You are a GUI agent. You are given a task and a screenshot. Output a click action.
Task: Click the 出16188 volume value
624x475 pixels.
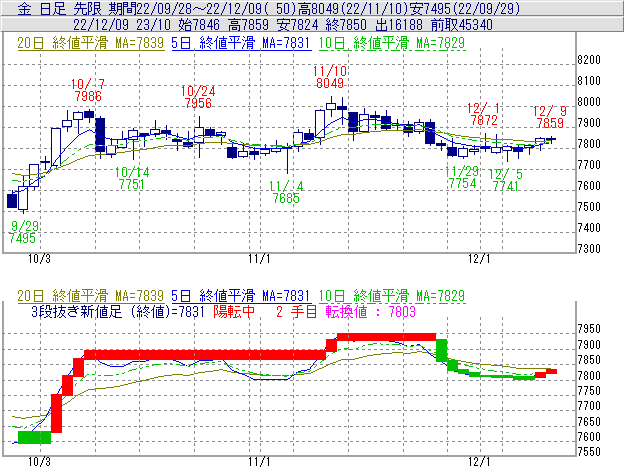point(398,25)
